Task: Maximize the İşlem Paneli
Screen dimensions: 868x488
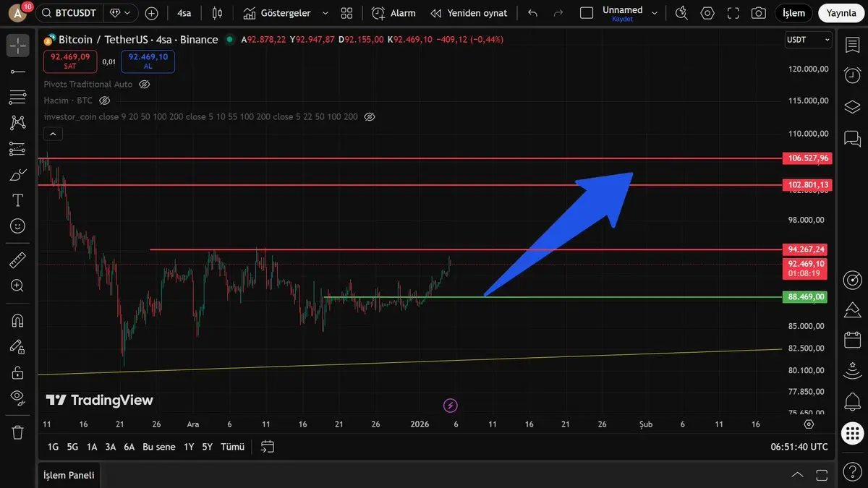Action: 822,475
